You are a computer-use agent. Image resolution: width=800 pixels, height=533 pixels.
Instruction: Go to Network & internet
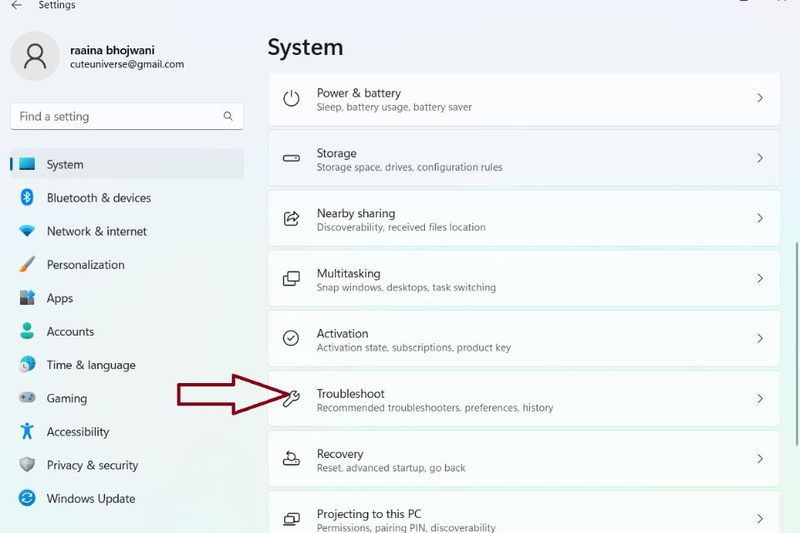pyautogui.click(x=127, y=231)
